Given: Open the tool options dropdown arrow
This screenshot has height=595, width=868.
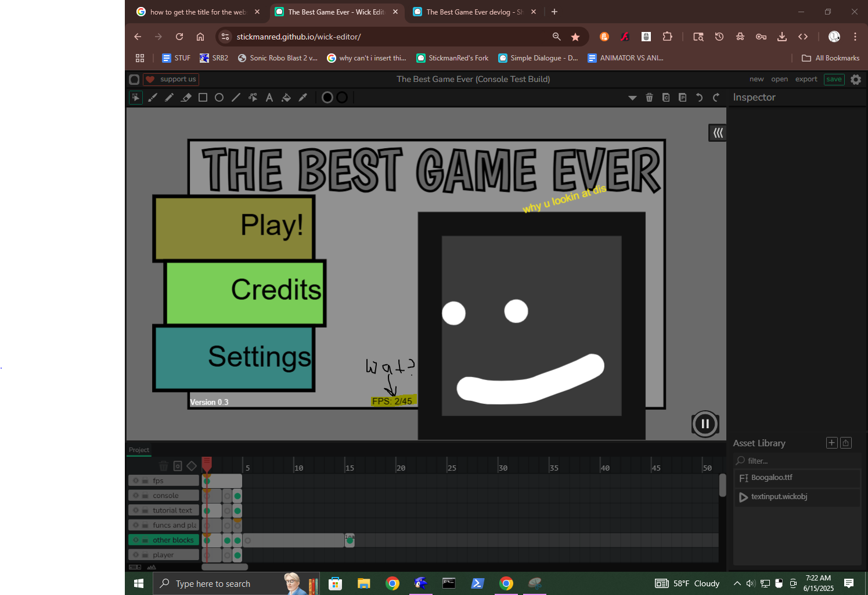Looking at the screenshot, I should 632,98.
